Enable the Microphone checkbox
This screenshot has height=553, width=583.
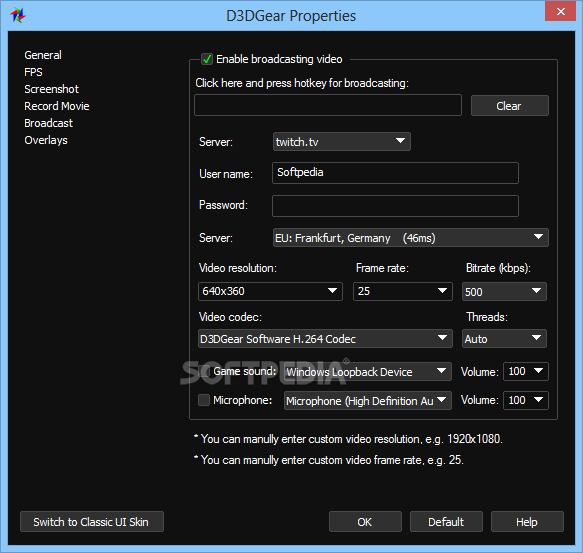point(204,400)
